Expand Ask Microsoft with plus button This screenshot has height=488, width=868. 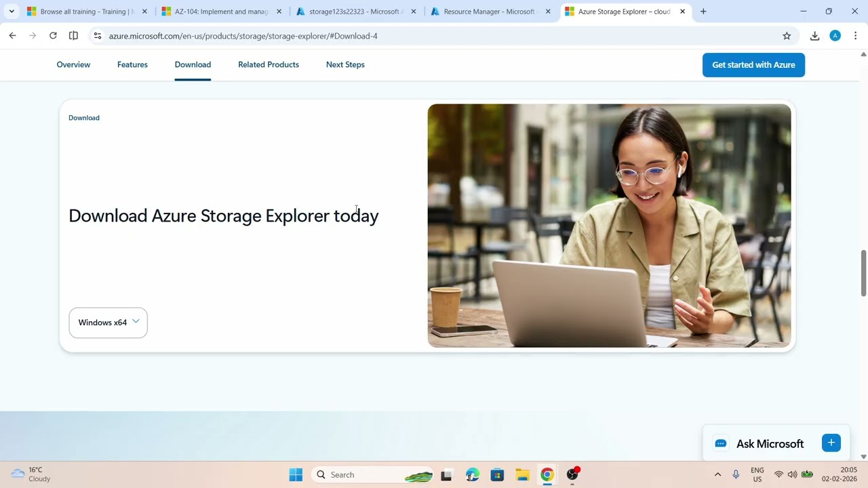coord(831,443)
